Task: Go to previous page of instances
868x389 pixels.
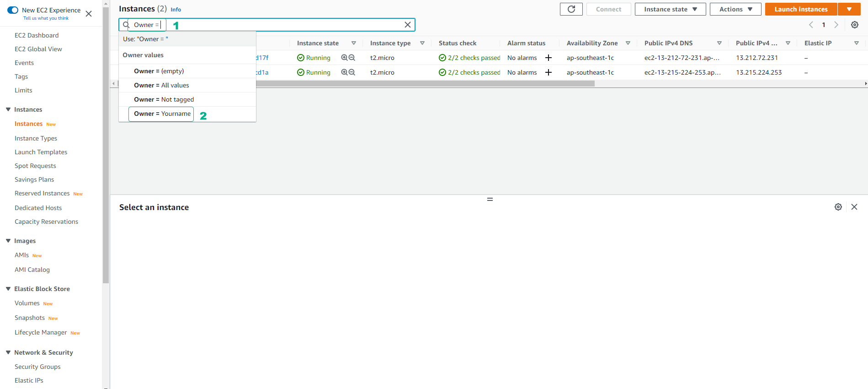Action: pyautogui.click(x=811, y=25)
